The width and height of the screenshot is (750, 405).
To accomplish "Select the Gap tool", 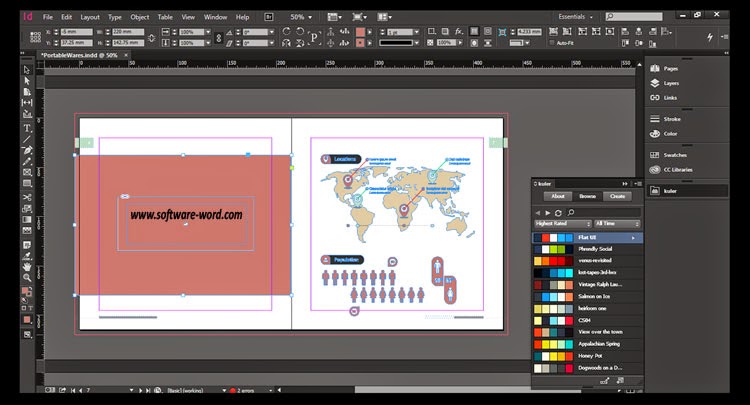I will pyautogui.click(x=27, y=103).
